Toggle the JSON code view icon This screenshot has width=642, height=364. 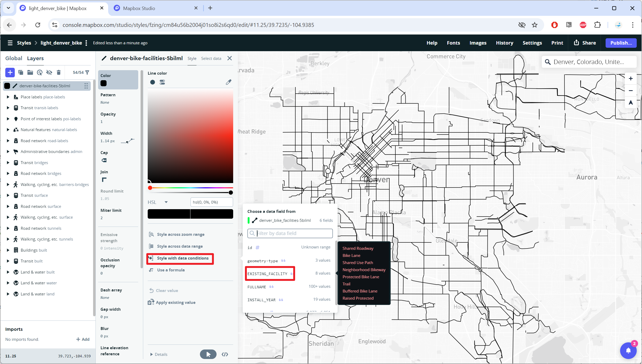(225, 354)
